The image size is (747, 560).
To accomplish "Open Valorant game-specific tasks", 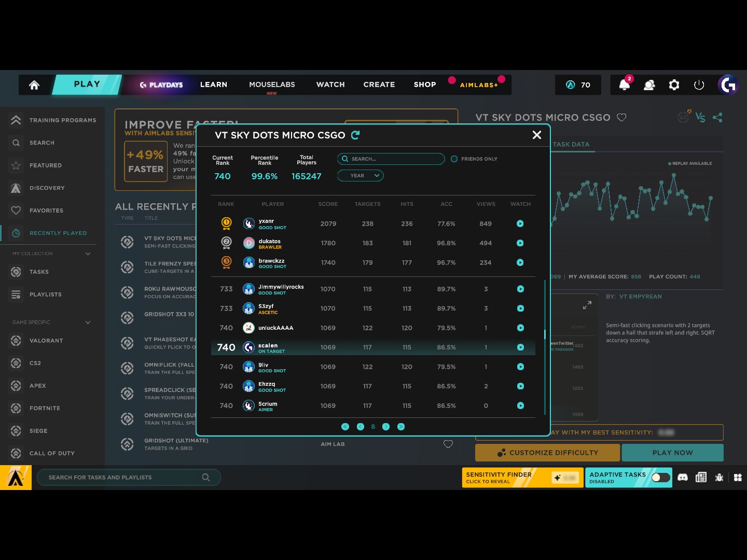I will 36,341.
